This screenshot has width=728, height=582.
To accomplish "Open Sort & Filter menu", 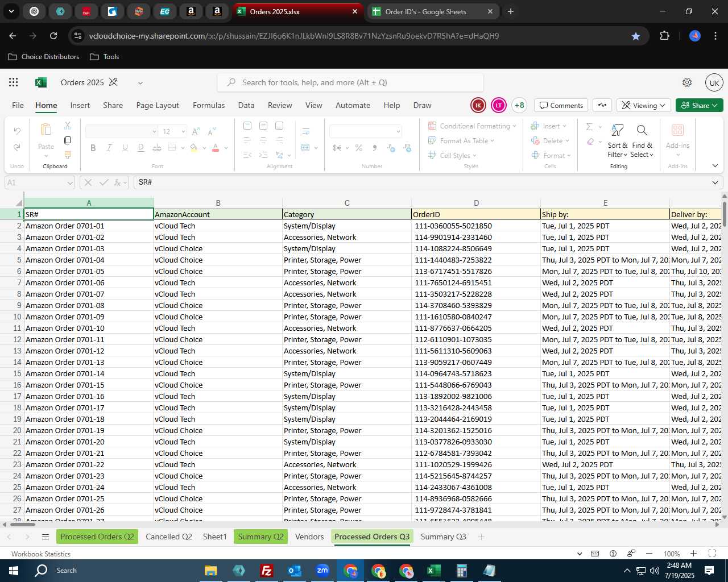I will [x=617, y=141].
